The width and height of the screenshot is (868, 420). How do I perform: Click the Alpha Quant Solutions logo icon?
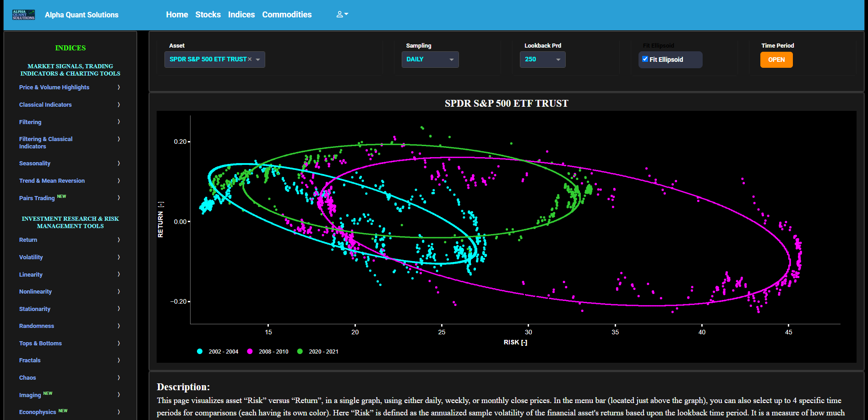tap(24, 15)
